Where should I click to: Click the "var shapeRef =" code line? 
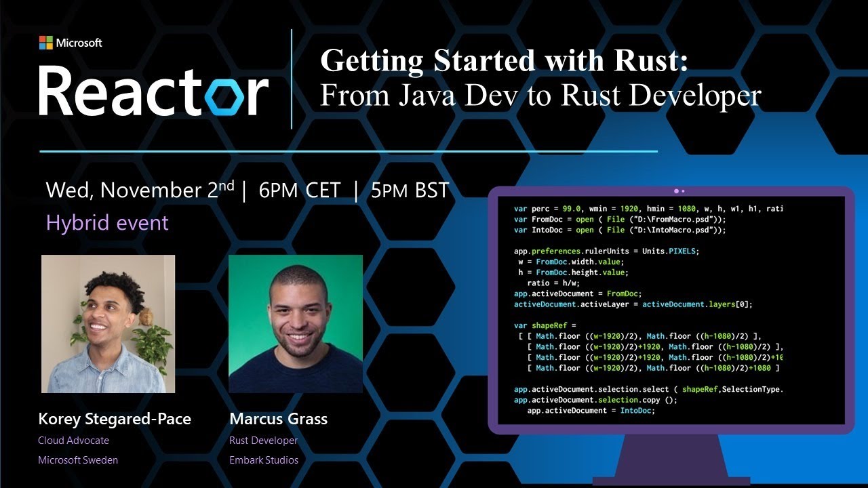click(x=545, y=325)
